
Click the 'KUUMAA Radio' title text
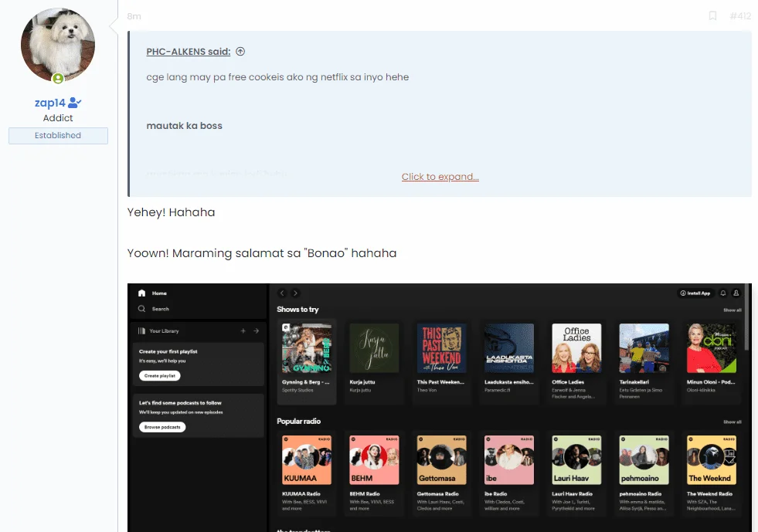[301, 494]
